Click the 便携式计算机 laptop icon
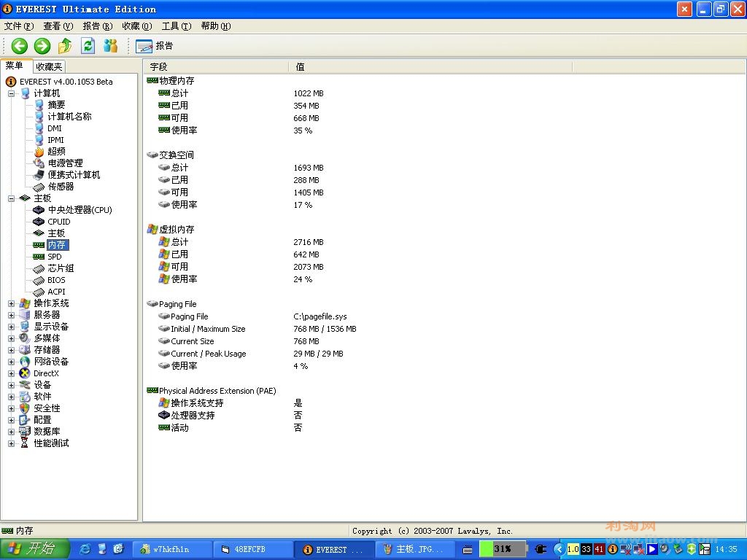Image resolution: width=747 pixels, height=560 pixels. [x=39, y=175]
